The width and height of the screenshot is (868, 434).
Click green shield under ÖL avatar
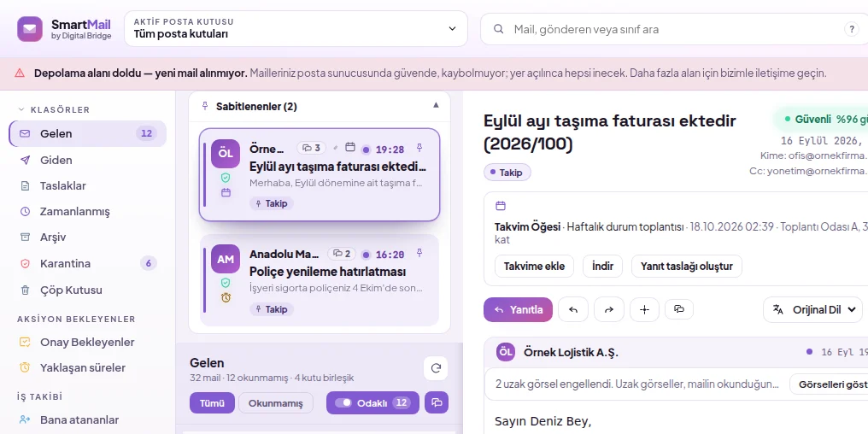coord(226,179)
